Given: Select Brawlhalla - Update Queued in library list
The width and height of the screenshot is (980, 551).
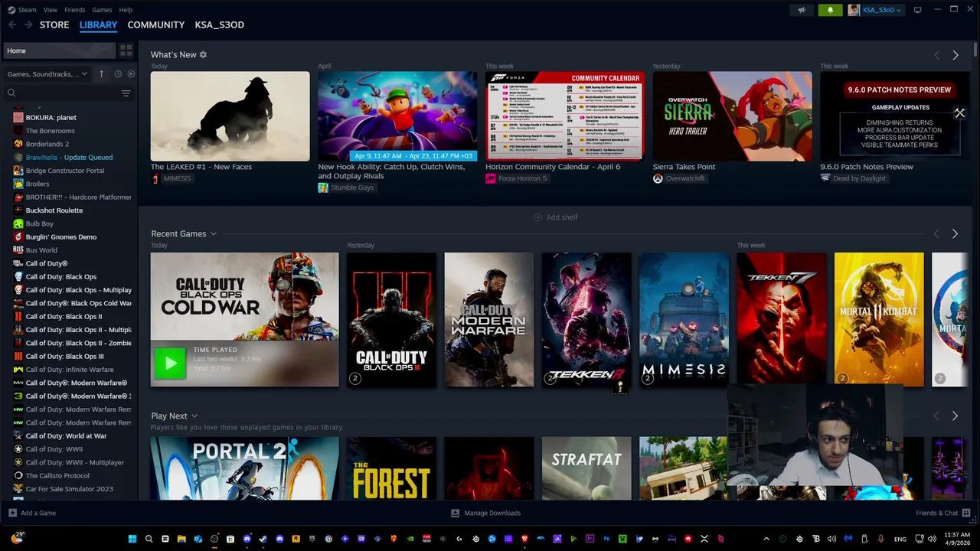Looking at the screenshot, I should [69, 157].
